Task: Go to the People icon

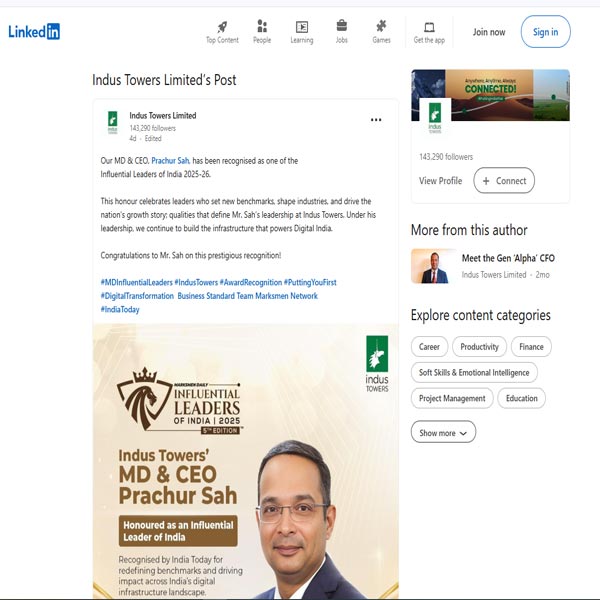Action: [x=262, y=26]
